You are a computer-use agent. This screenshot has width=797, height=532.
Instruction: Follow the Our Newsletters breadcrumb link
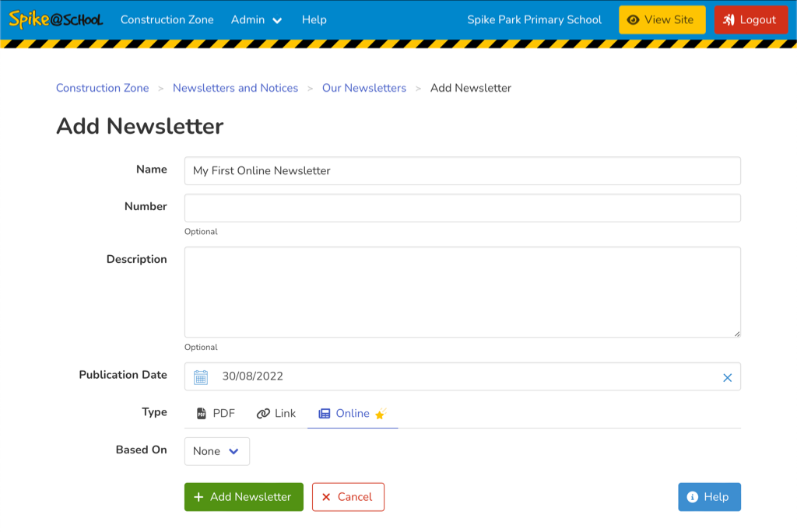pyautogui.click(x=363, y=88)
